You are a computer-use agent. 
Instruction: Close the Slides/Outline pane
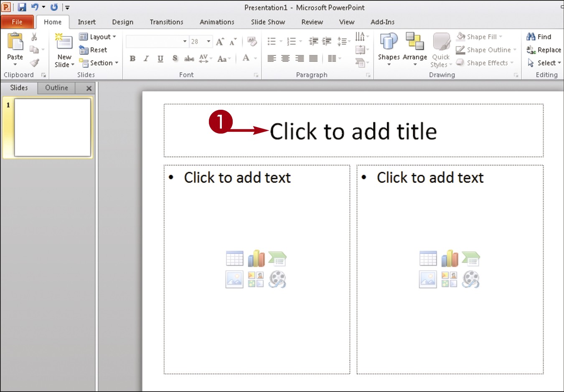coord(89,89)
